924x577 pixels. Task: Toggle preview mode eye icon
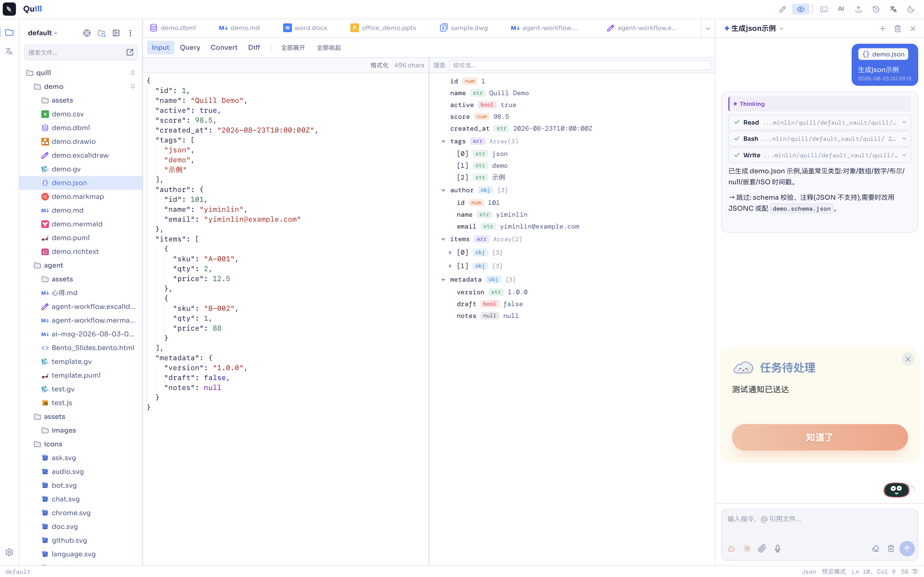point(801,9)
